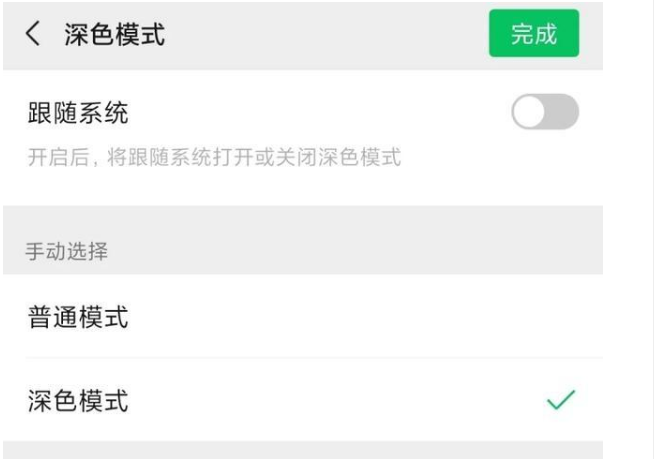
Task: Enable follow-system dark mode switch
Action: pos(545,113)
